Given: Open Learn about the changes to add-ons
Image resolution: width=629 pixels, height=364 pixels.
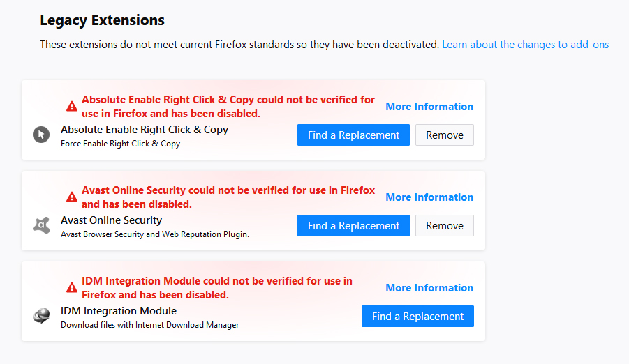Looking at the screenshot, I should coord(525,45).
